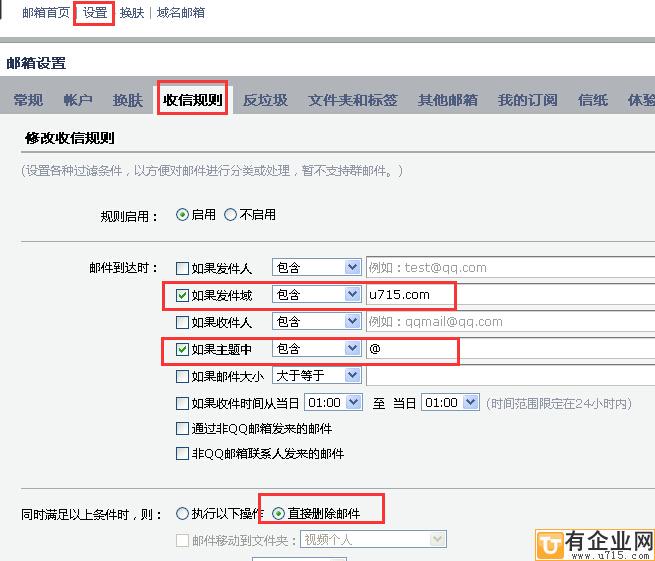Open the 文件夹和标签 tab
Screen dimensions: 655x561
(x=352, y=100)
